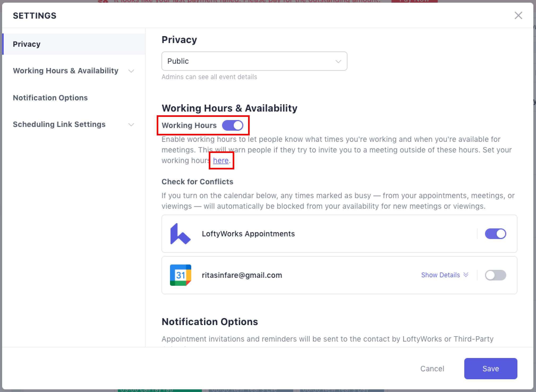Show Details for the Gmail calendar
Viewport: 536px width, 392px height.
(440, 275)
